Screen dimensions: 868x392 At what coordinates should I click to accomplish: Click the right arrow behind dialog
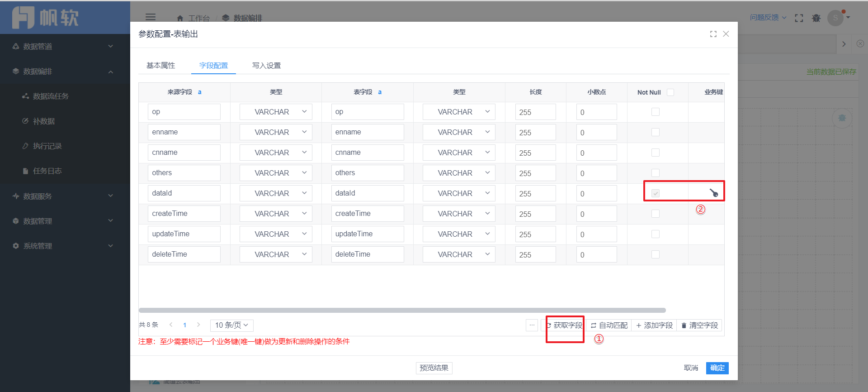[x=844, y=44]
